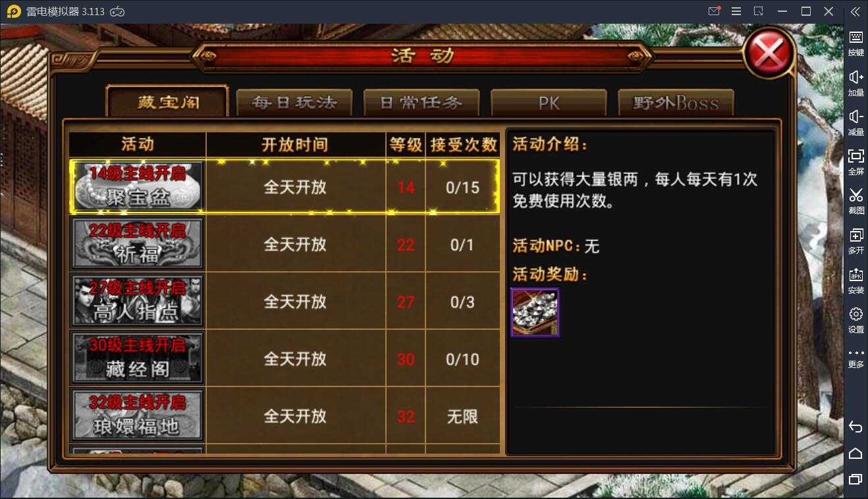868x499 pixels.
Task: Expand the 更多 more options
Action: 855,358
